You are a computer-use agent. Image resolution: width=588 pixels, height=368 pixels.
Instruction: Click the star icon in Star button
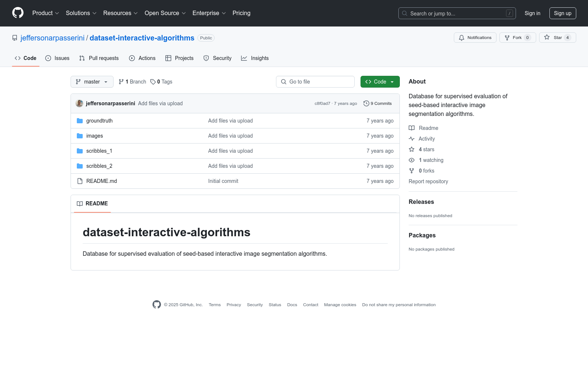[x=547, y=38]
